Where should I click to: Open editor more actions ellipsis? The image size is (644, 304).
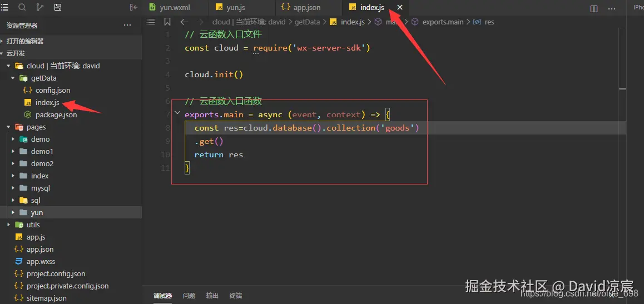point(612,9)
